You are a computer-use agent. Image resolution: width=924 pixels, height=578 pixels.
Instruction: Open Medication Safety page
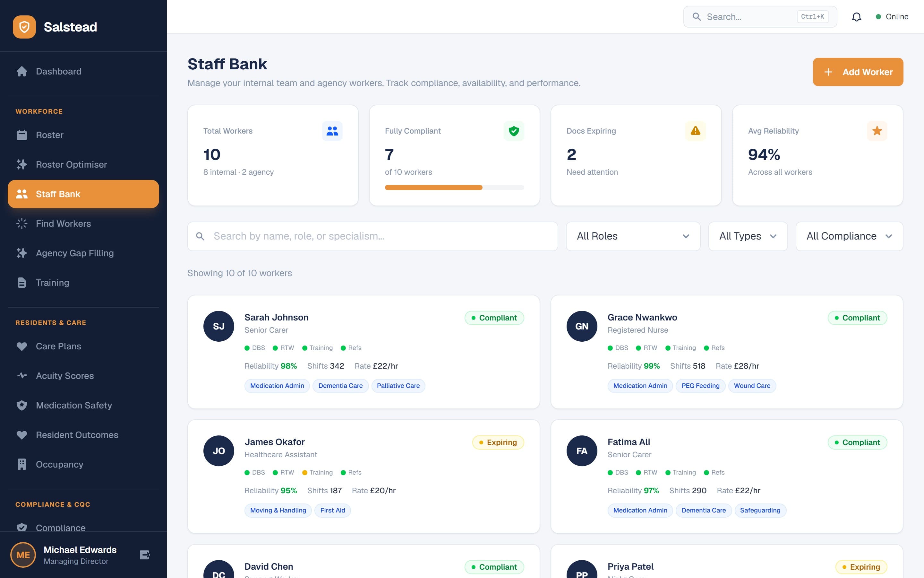[83, 405]
